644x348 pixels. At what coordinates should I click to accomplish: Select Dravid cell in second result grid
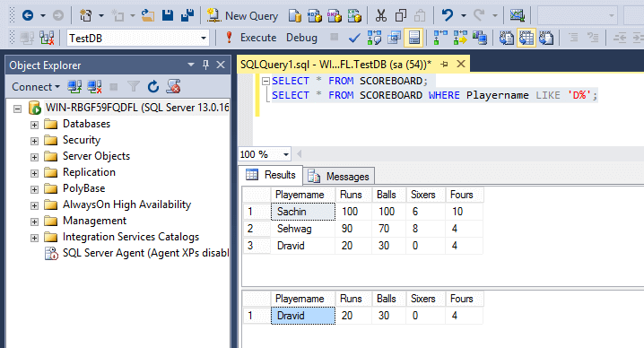303,316
